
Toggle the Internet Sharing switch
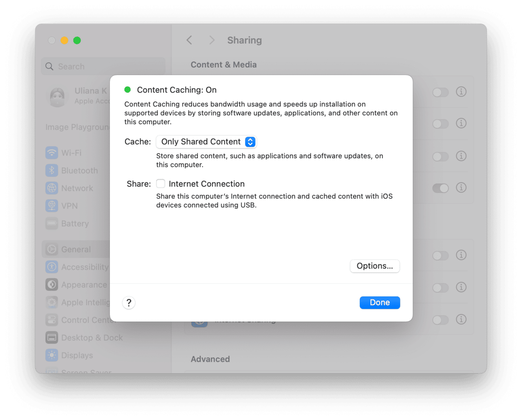tap(440, 320)
